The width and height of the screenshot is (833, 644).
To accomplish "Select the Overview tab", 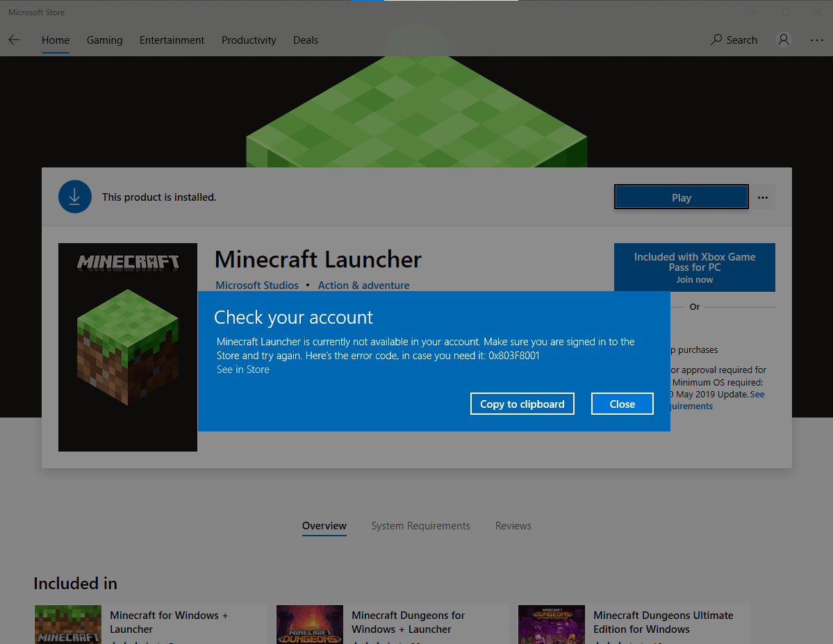I will [324, 525].
